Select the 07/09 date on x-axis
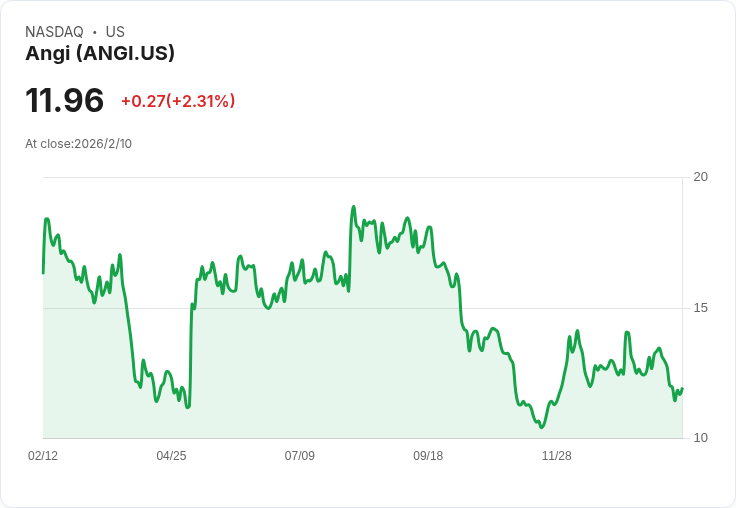736x508 pixels. point(300,456)
